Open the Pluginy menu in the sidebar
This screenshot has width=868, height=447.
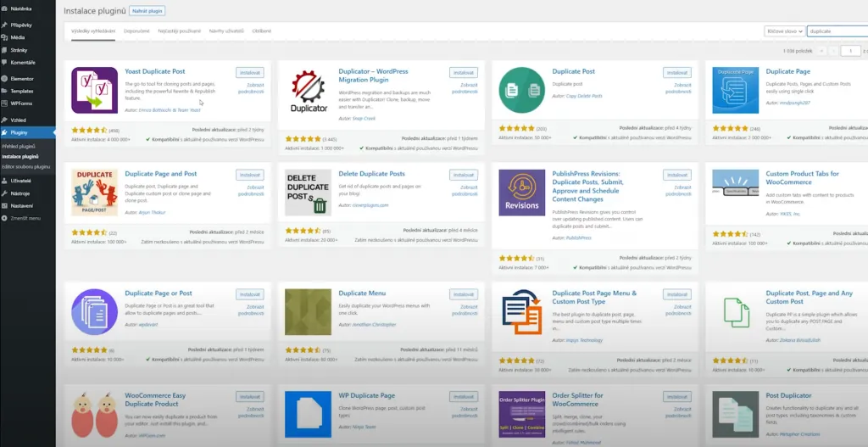[28, 132]
